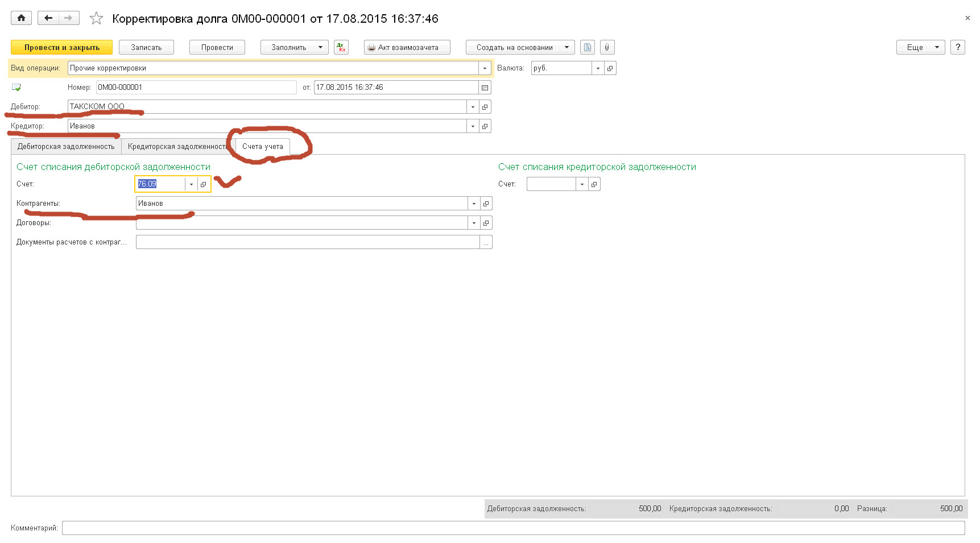Go back with the left arrow
Screen dimensions: 980x543
coord(48,18)
